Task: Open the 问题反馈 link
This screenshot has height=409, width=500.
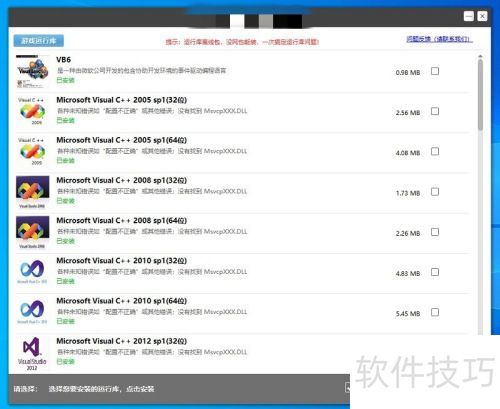Action: [439, 39]
